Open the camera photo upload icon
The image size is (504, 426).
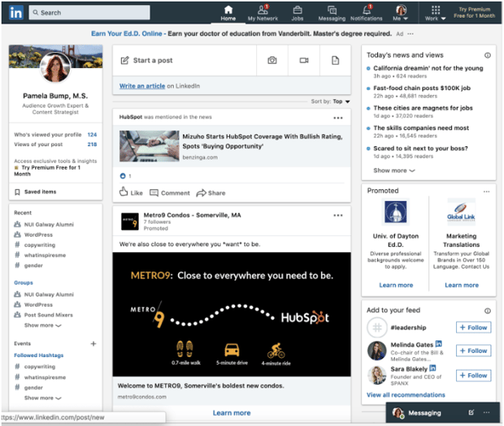pos(272,60)
